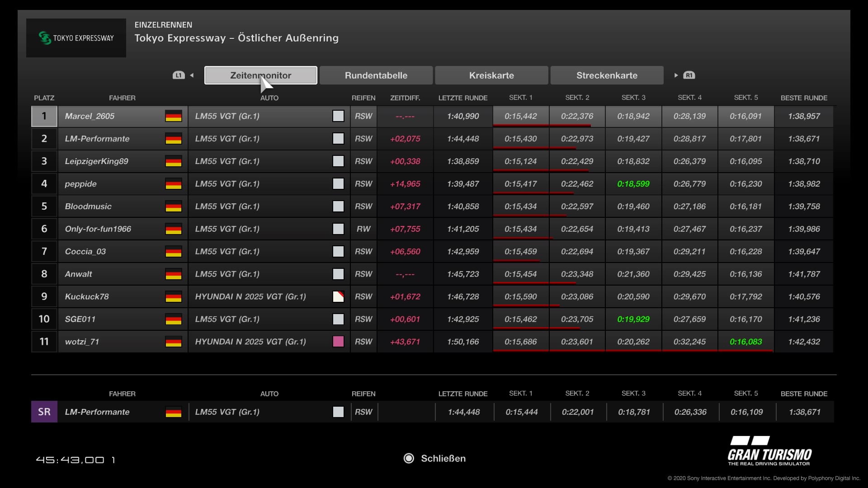Click the German flag beside Kuckuck78
The width and height of the screenshot is (868, 488).
pos(173,297)
